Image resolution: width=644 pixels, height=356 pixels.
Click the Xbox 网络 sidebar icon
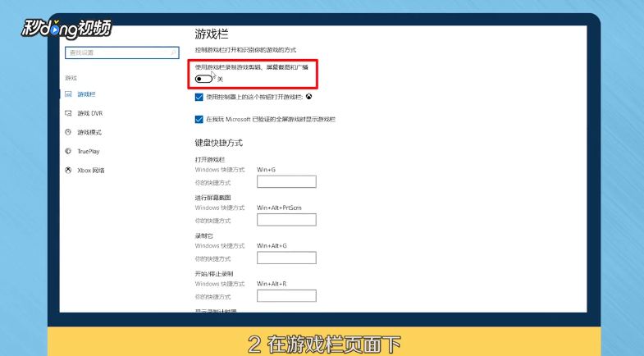pos(68,170)
